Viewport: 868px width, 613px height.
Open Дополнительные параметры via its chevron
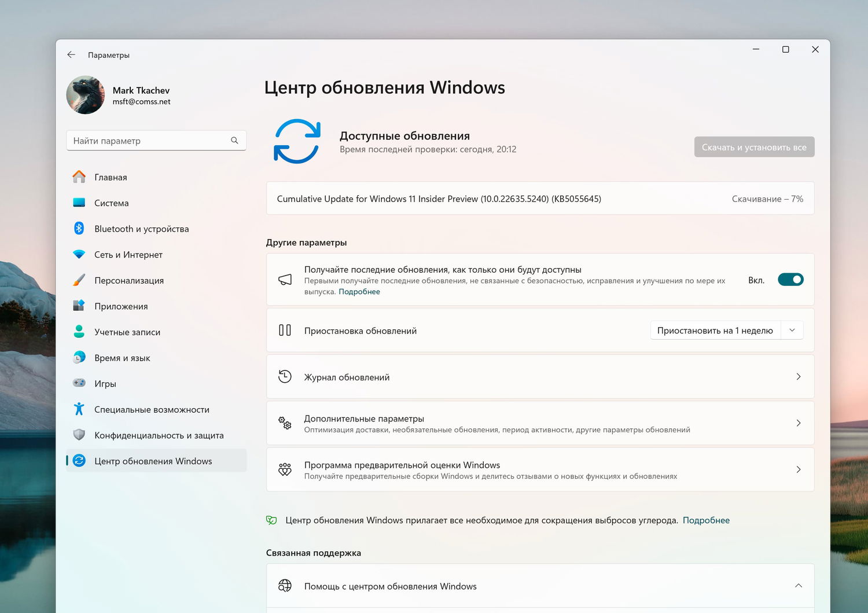point(799,423)
